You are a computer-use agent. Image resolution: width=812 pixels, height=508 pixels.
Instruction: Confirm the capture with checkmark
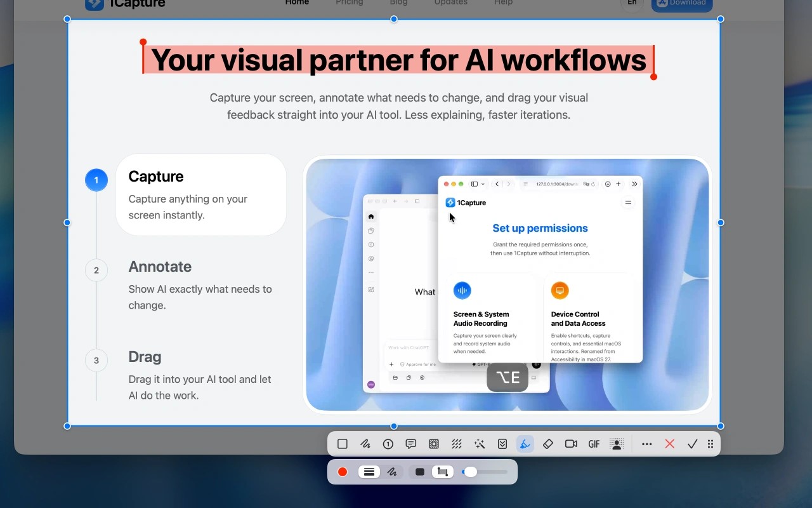pyautogui.click(x=693, y=444)
